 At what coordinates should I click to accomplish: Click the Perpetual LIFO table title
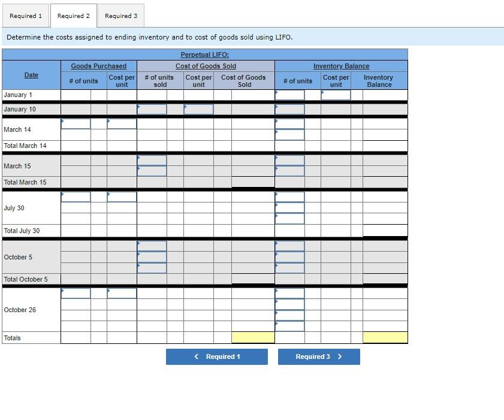click(x=205, y=55)
